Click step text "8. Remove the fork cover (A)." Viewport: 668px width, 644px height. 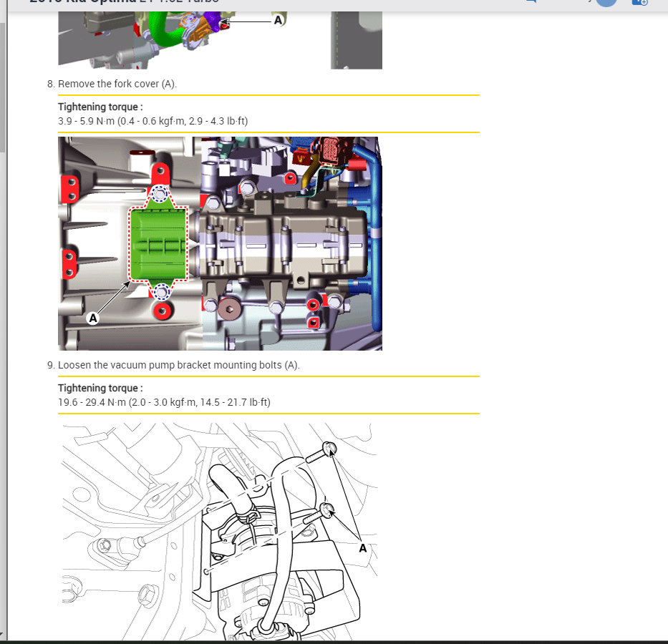(112, 84)
